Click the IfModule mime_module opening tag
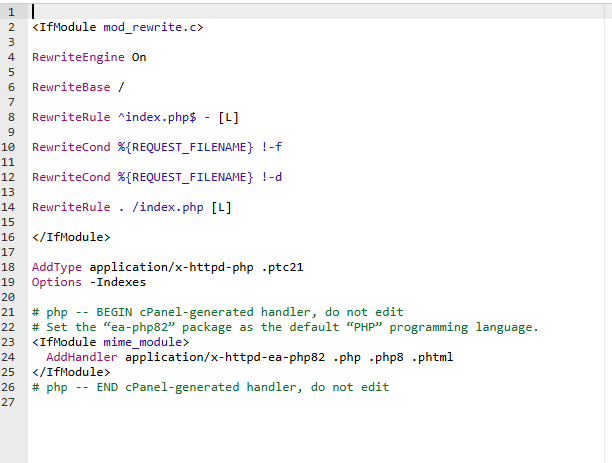Viewport: 612px width, 463px height. click(110, 342)
